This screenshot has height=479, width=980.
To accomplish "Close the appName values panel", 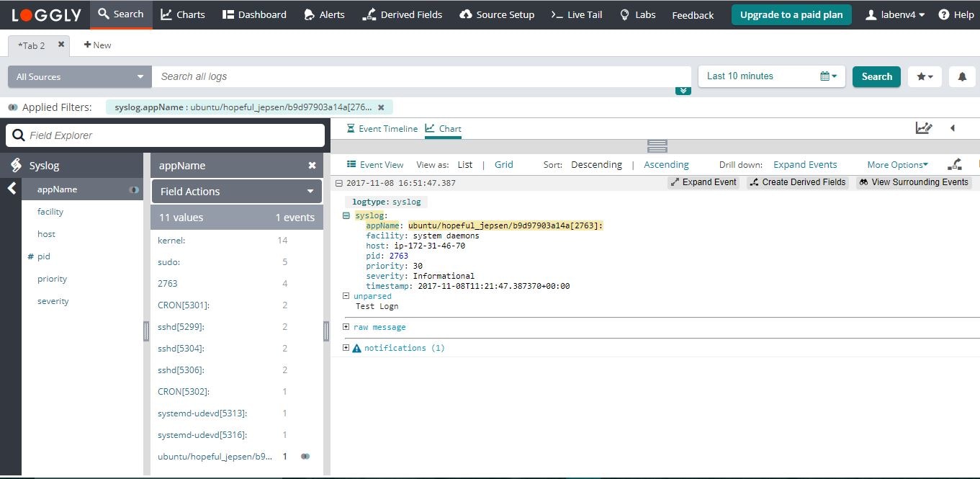I will [x=312, y=166].
